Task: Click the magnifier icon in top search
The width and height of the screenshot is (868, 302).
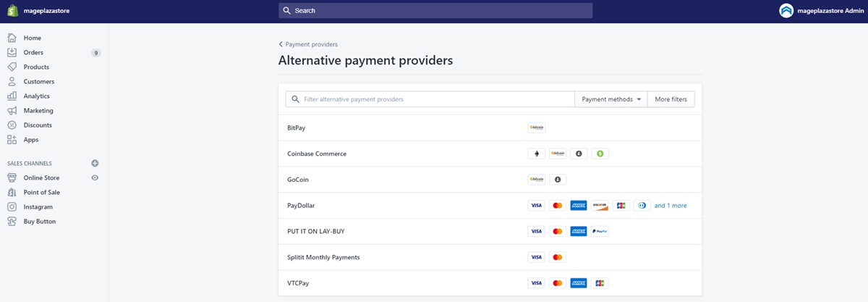Action: [287, 11]
